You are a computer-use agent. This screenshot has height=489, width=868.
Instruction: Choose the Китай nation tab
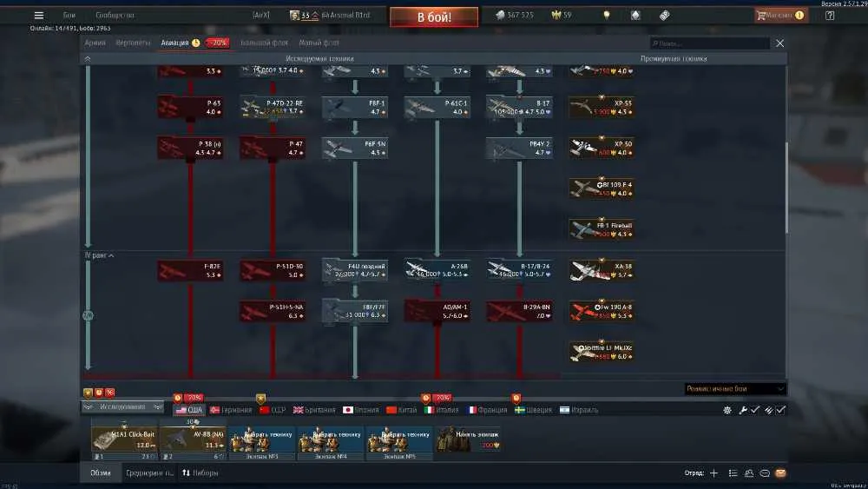[x=401, y=410]
